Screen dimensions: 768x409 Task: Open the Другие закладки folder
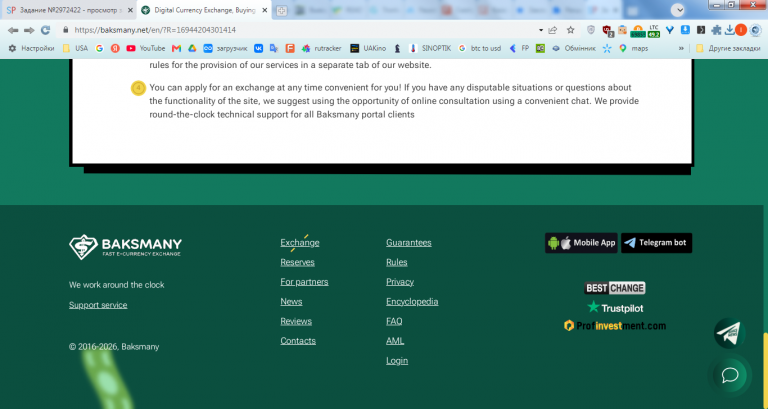(x=728, y=48)
